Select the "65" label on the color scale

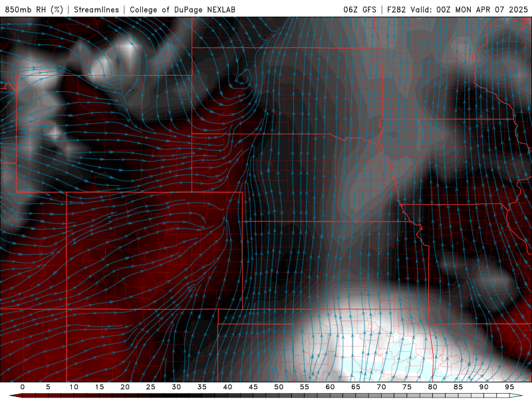pyautogui.click(x=356, y=387)
